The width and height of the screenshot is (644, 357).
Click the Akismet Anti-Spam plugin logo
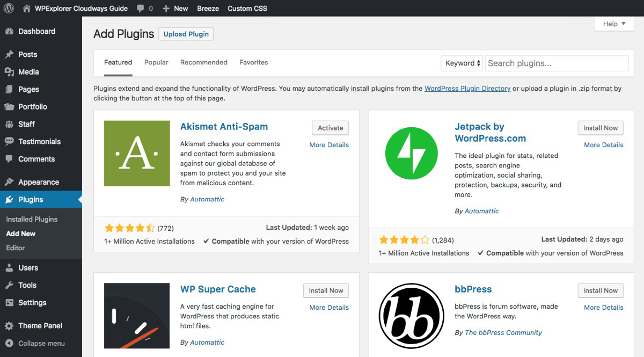137,154
